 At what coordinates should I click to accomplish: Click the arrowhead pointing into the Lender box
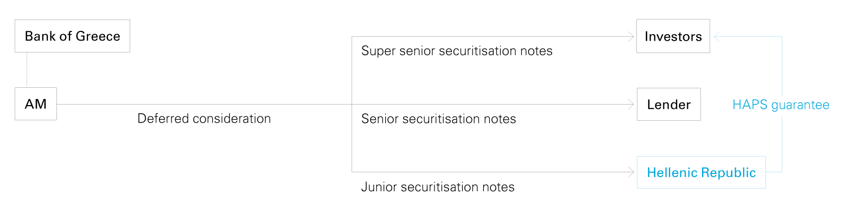(x=631, y=105)
